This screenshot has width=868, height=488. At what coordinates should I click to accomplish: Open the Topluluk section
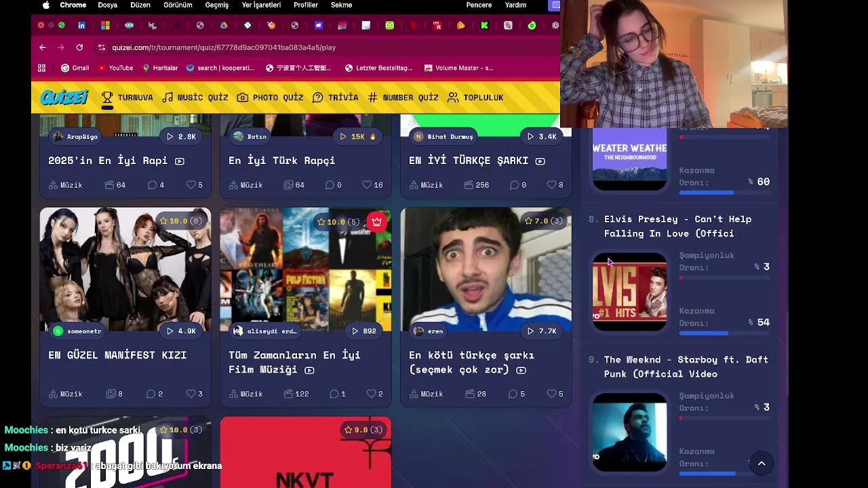(x=475, y=98)
